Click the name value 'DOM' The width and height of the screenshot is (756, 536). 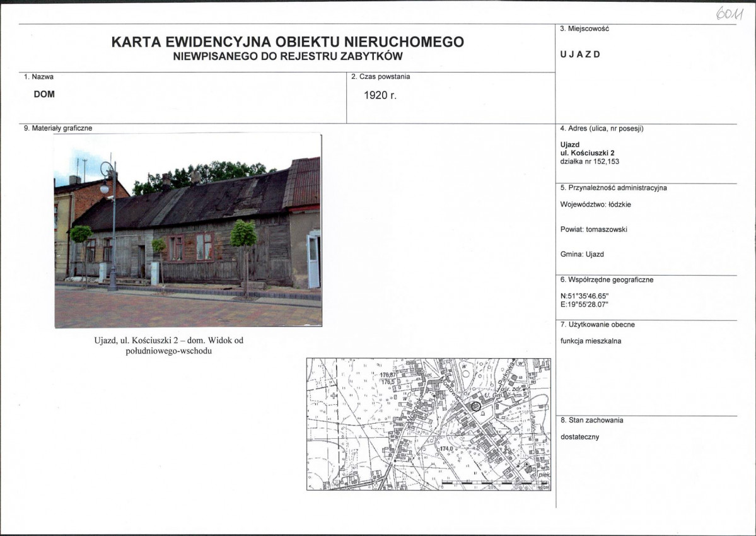click(x=44, y=95)
